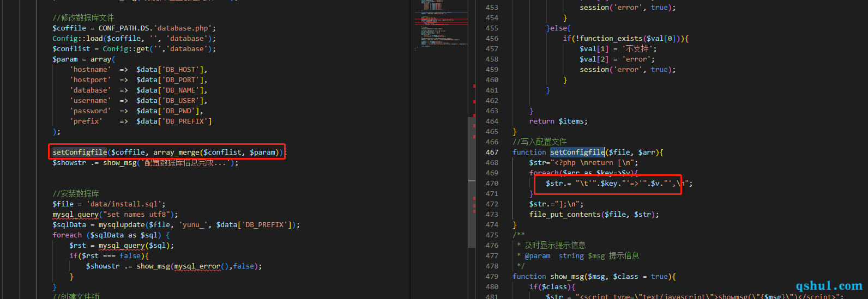The image size is (868, 299).
Task: Click the vertical scrollbar thumb beside the minimap
Action: (x=472, y=183)
